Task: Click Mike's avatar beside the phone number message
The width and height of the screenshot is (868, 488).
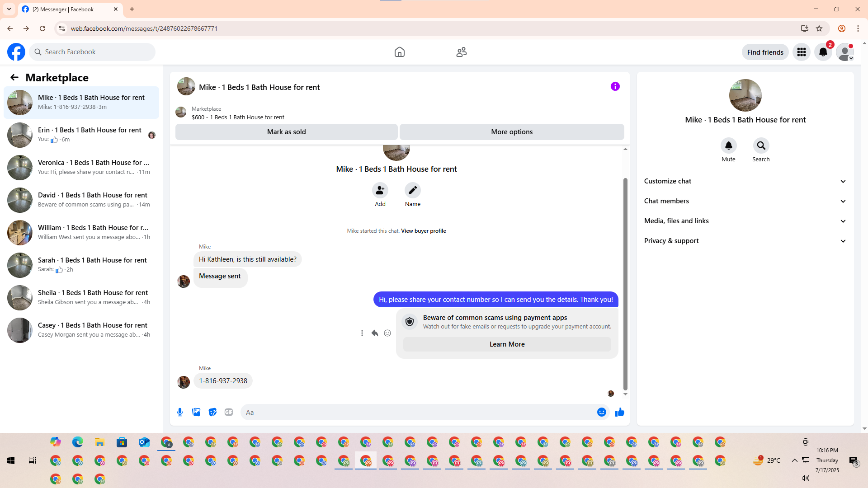Action: [x=184, y=382]
